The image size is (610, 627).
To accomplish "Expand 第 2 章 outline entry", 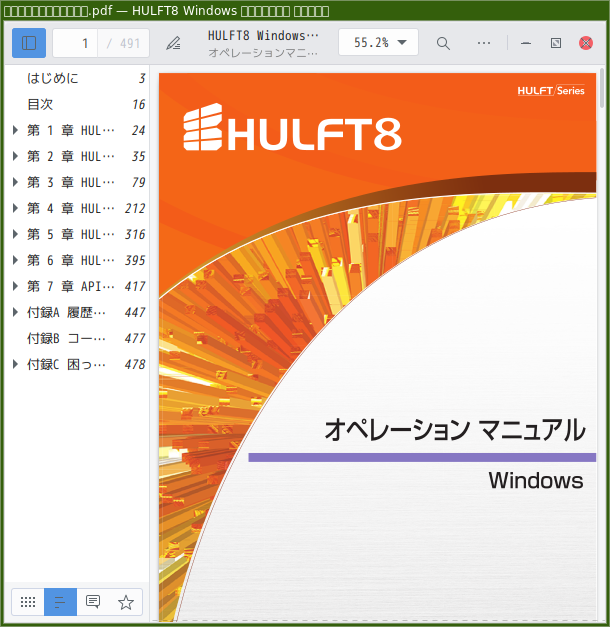I will 15,156.
